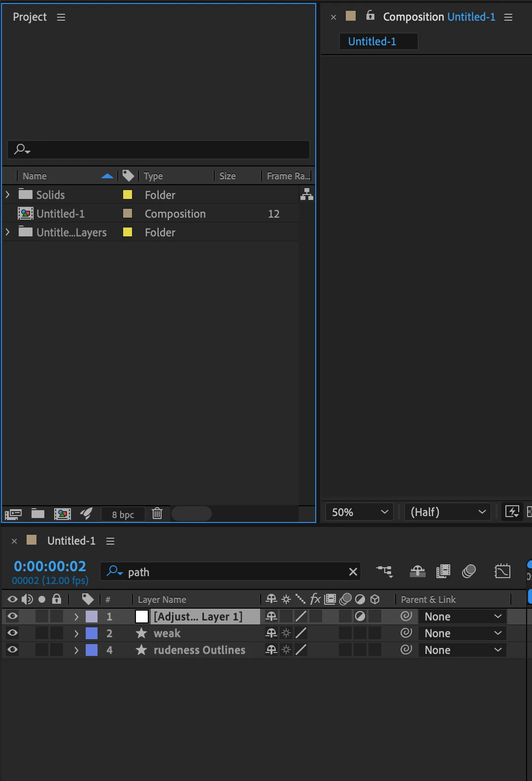The image size is (532, 781).
Task: Expand the Untitle...Layers folder
Action: coord(7,232)
